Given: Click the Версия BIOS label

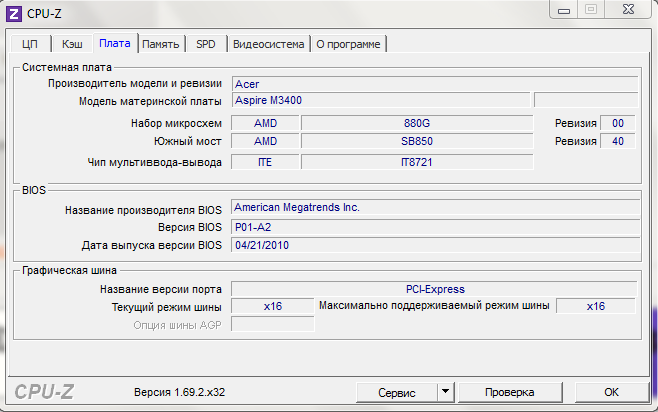Looking at the screenshot, I should [190, 227].
